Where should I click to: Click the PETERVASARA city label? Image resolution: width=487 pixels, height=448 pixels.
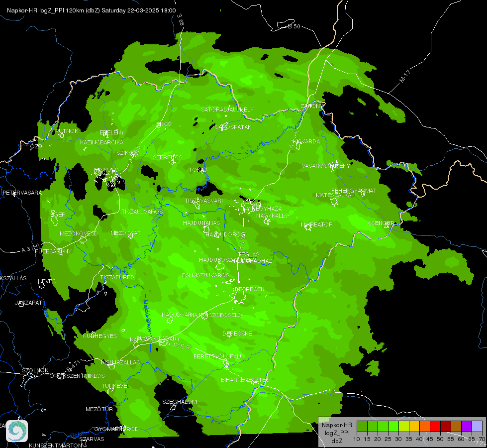pos(22,193)
